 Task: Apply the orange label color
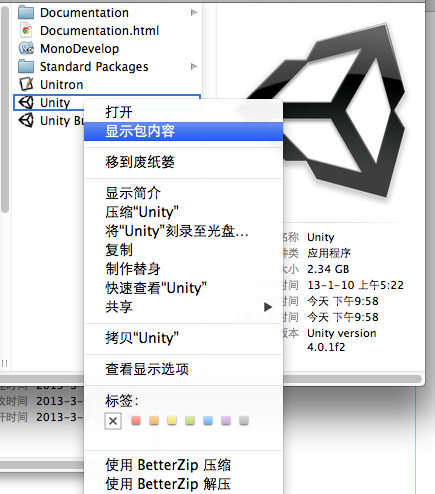tap(154, 420)
